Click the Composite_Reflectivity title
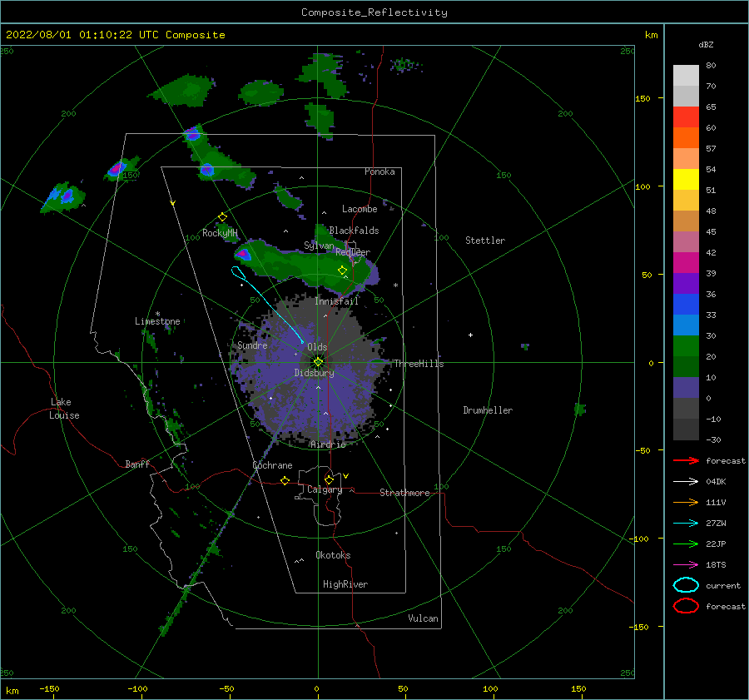The width and height of the screenshot is (749, 700). tap(374, 12)
